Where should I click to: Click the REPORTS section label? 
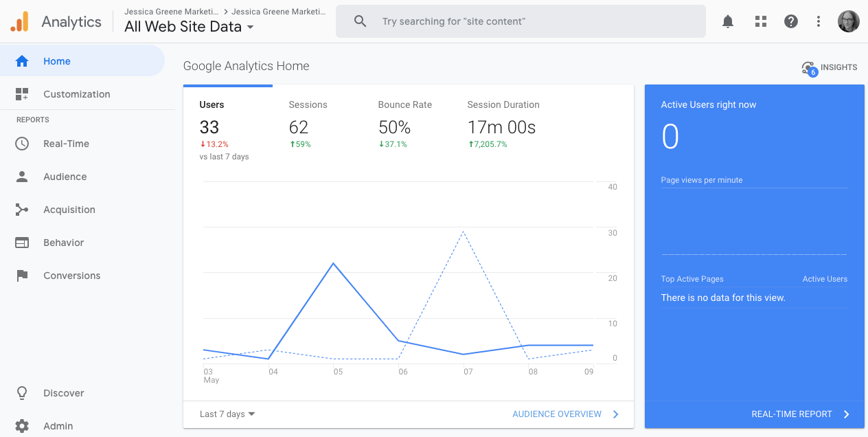point(33,120)
